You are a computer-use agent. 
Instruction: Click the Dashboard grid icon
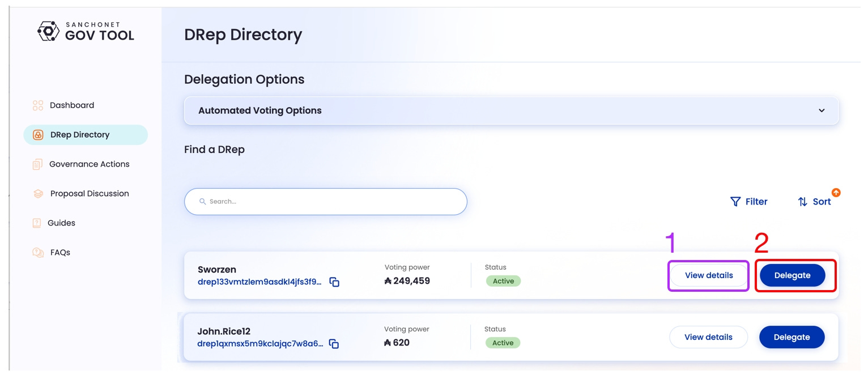pos(38,105)
